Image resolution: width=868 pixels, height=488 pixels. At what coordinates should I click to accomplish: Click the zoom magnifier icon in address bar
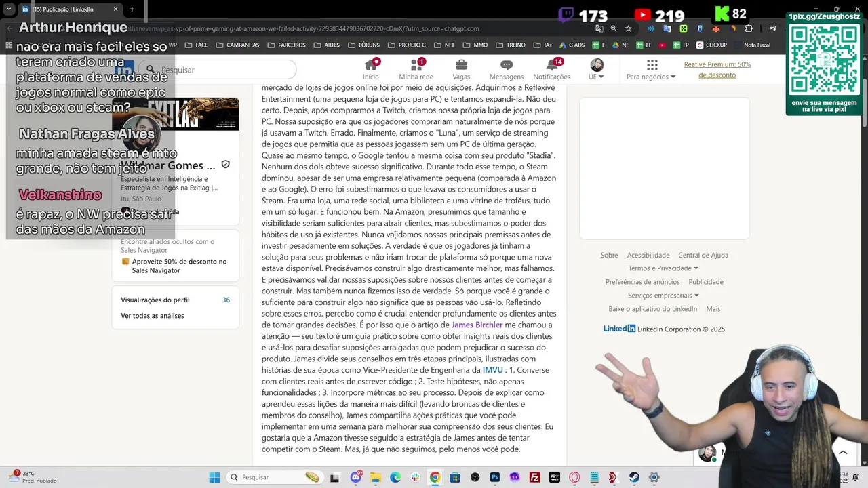click(x=614, y=28)
